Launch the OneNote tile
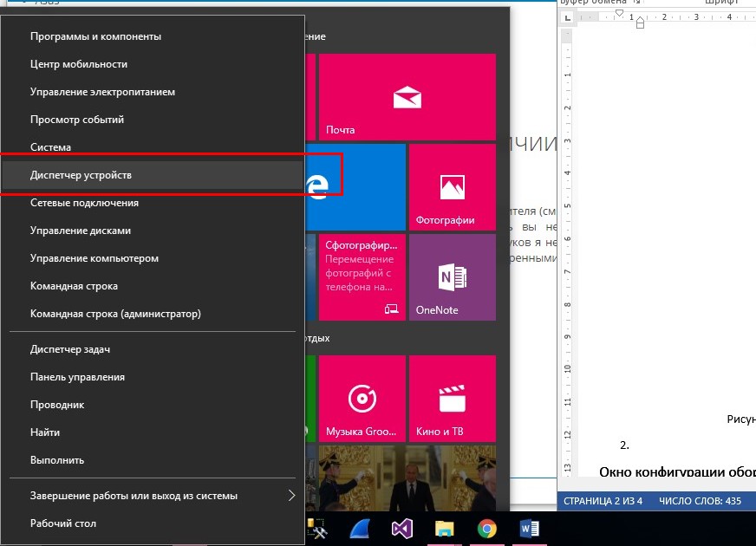Screen dimensions: 756x546 pyautogui.click(x=452, y=277)
